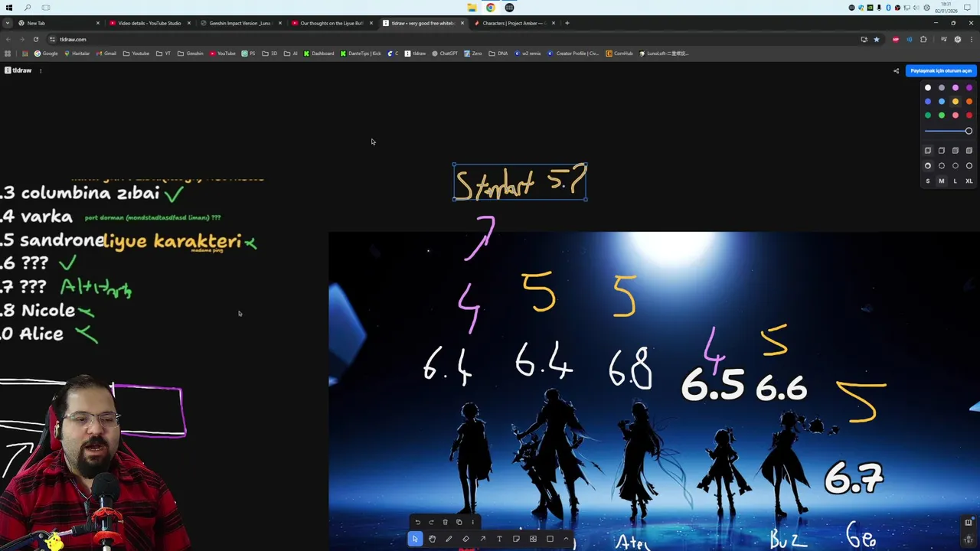Delete selection with trash icon
This screenshot has height=551, width=980.
tap(445, 522)
